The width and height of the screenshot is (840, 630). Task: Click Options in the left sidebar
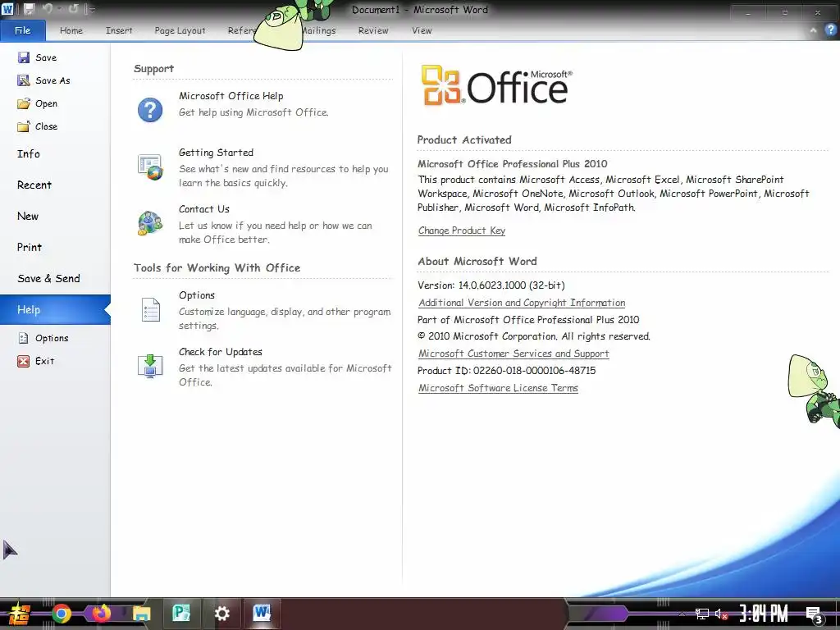point(43,338)
